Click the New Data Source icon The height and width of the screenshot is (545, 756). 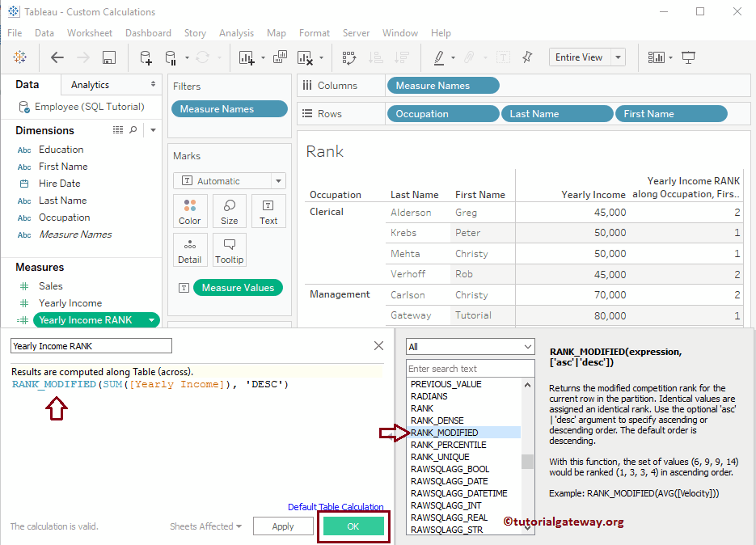pyautogui.click(x=146, y=57)
